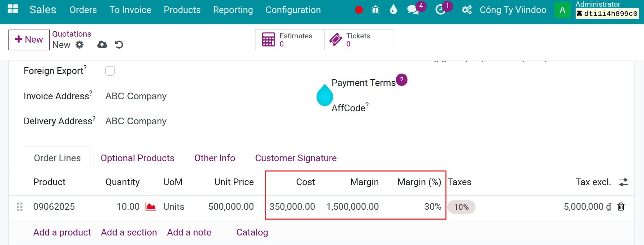Open conversations chat icon with 4 badge
Viewport: 644px width, 245px height.
coord(413,10)
